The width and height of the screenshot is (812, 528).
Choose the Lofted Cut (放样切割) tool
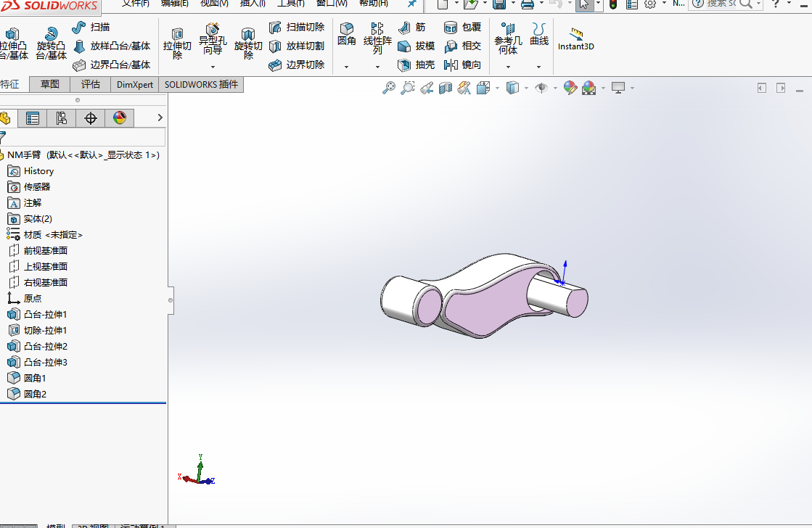pos(297,46)
